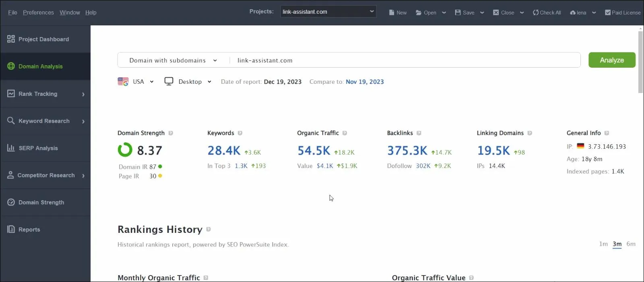The width and height of the screenshot is (644, 282).
Task: Click the $4.1K traffic Value figure
Action: 325,166
